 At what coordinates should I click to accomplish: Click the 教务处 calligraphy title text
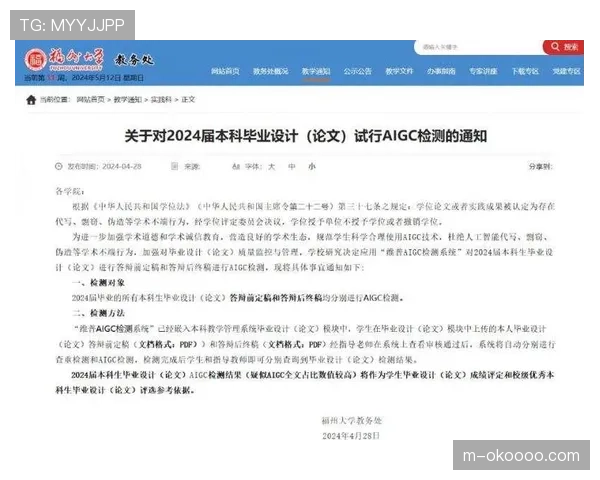tap(134, 60)
